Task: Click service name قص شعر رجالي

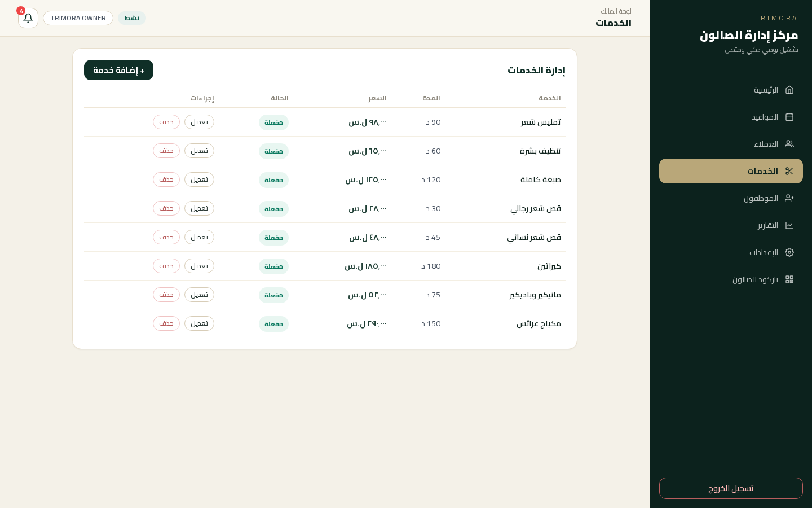Action: tap(536, 209)
